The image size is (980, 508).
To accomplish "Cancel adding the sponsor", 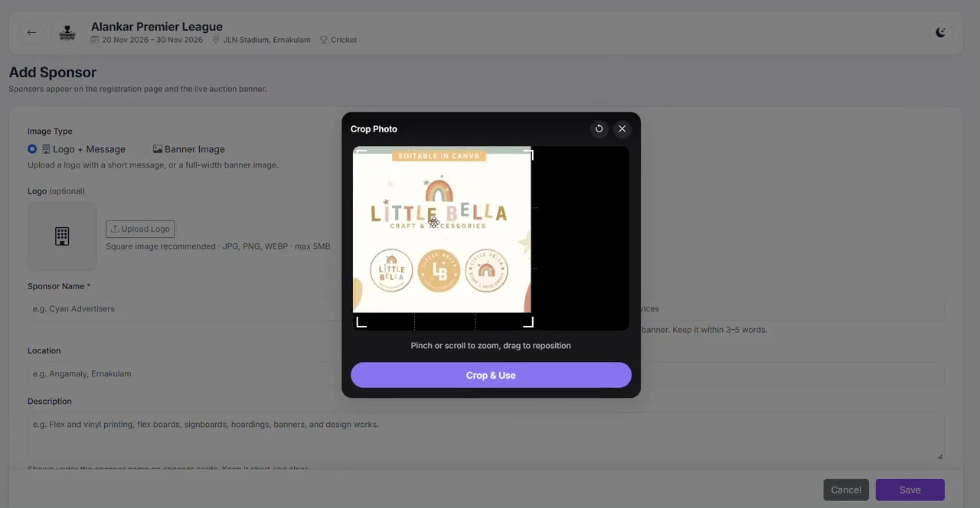I will click(x=846, y=490).
